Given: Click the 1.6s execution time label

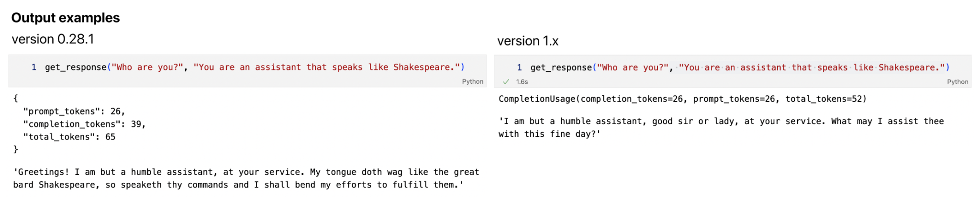Looking at the screenshot, I should [522, 82].
